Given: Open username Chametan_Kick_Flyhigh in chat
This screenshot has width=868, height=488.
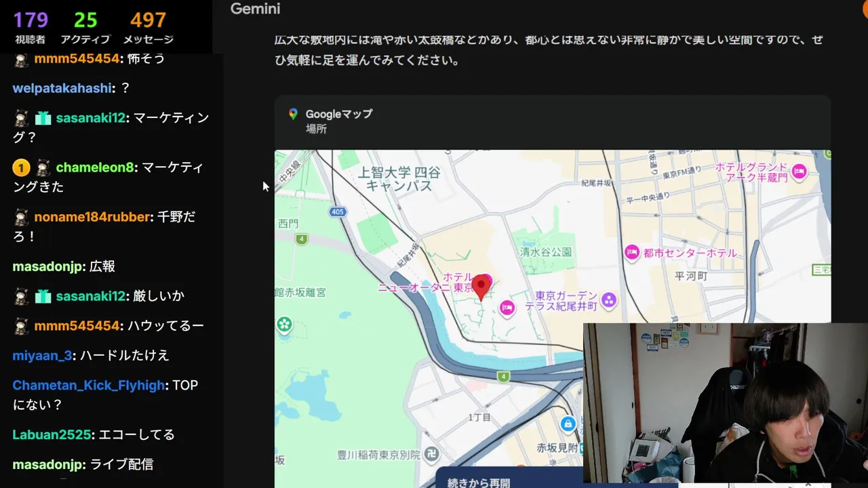Looking at the screenshot, I should point(89,385).
